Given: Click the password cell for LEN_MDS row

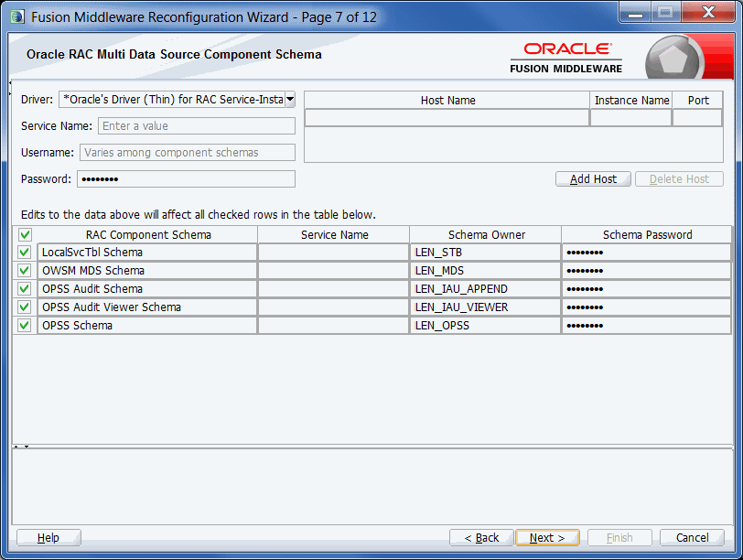Looking at the screenshot, I should [x=646, y=271].
